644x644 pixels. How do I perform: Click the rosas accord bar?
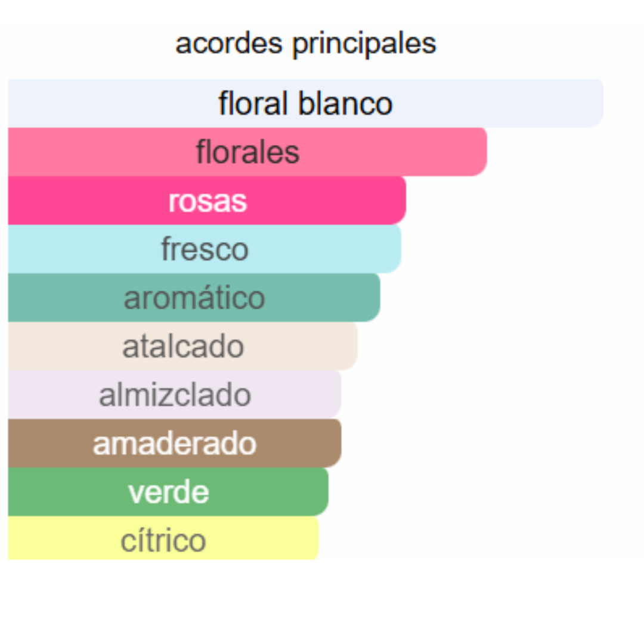click(207, 200)
